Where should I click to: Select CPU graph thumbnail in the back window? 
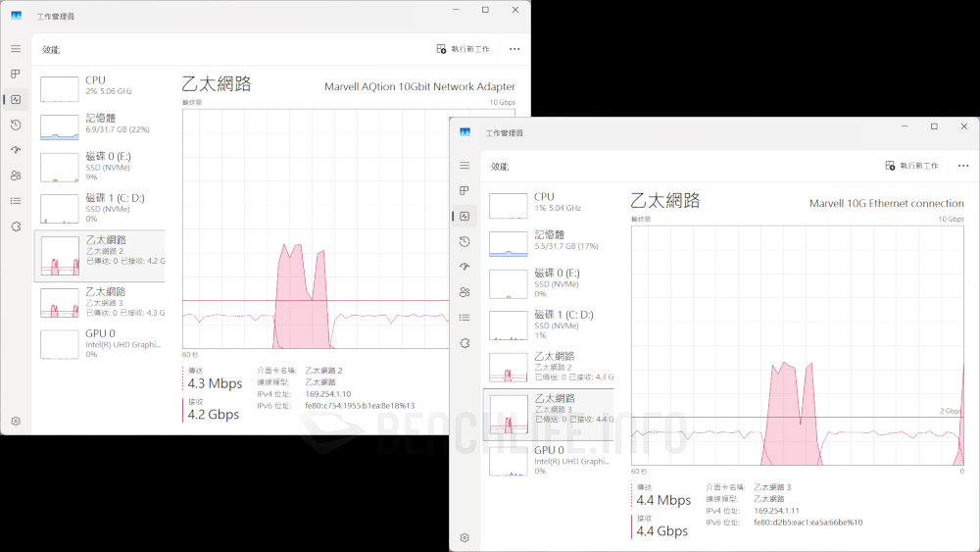(x=60, y=86)
